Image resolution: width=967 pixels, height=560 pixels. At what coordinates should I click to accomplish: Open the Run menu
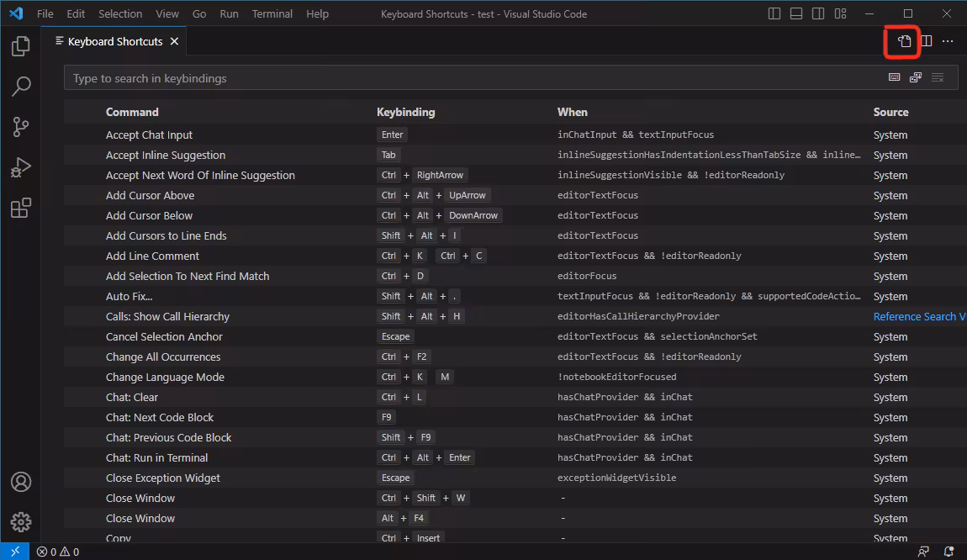pos(229,13)
